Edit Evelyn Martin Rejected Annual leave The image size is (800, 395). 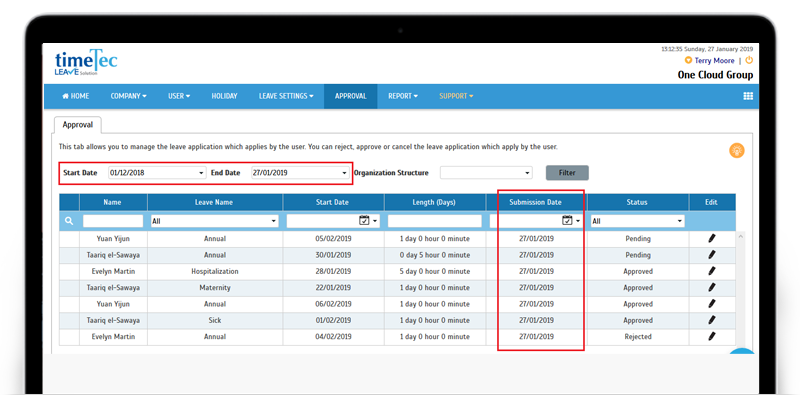coord(712,336)
